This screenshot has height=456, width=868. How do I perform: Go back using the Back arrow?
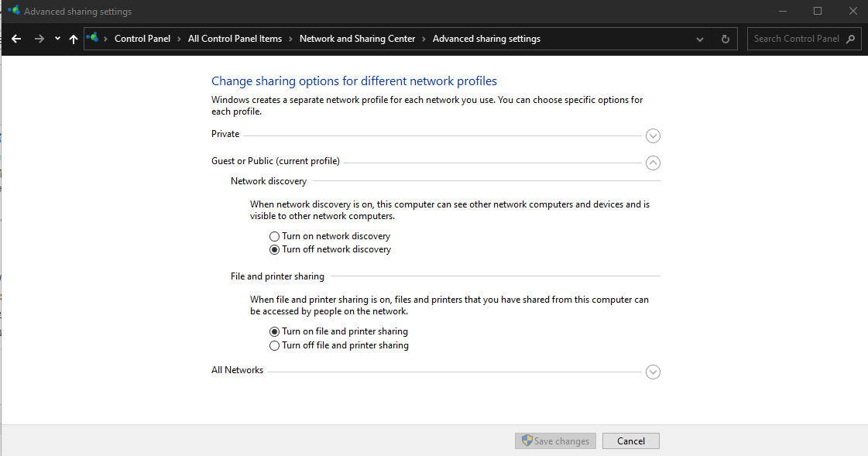(16, 39)
